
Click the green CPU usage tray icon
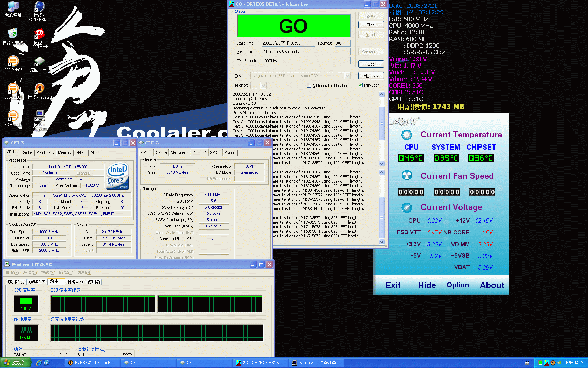point(540,363)
